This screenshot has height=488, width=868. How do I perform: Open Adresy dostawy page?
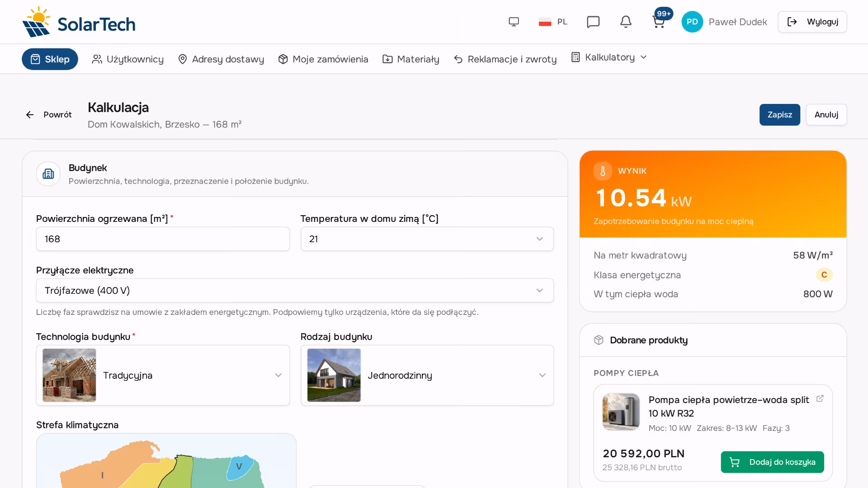(221, 59)
